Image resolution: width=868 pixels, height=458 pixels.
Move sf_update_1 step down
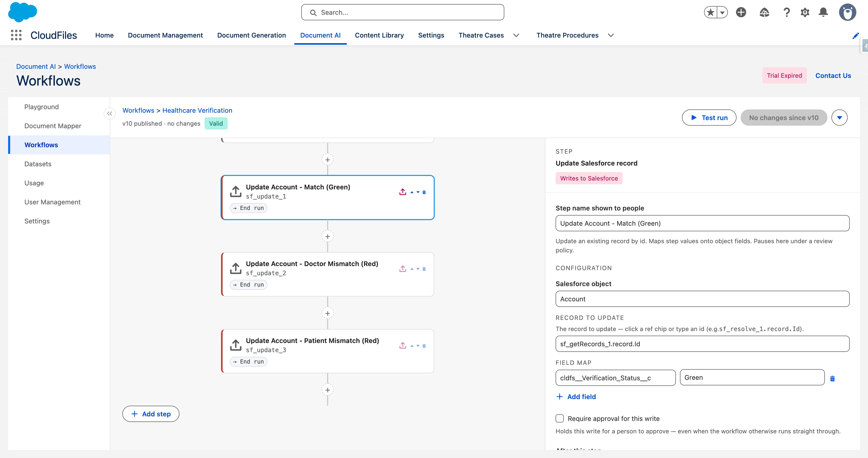point(418,192)
